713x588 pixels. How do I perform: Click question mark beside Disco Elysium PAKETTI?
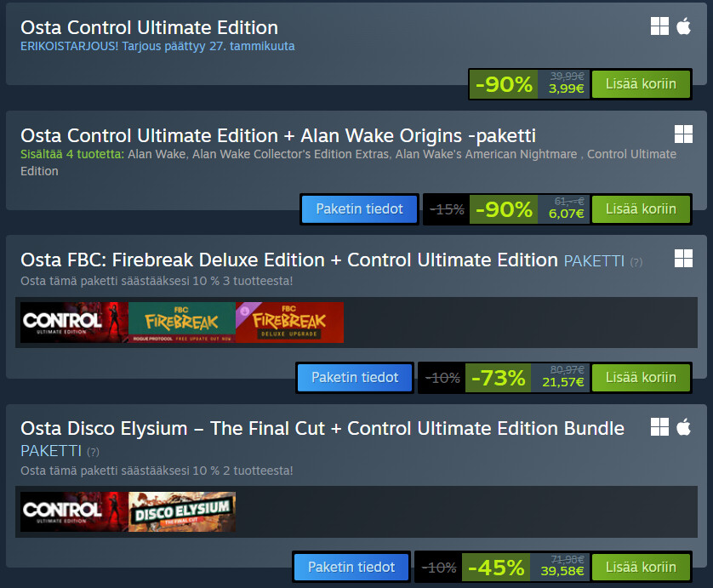(93, 452)
